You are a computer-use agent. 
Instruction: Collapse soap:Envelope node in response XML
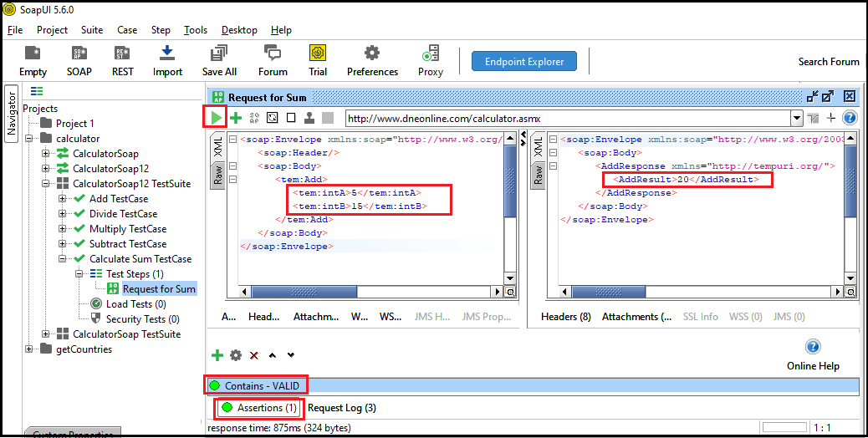pos(553,140)
